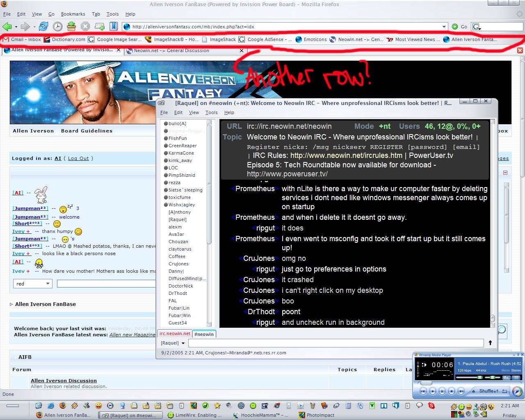Pause playback in Winamp
The image size is (525, 420).
(442, 391)
